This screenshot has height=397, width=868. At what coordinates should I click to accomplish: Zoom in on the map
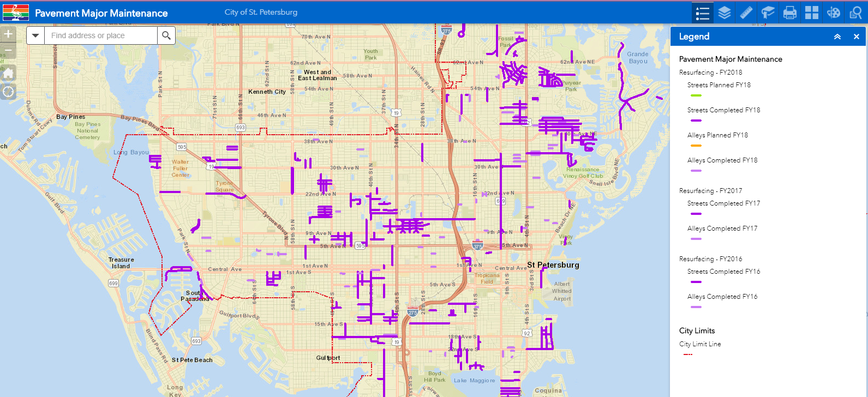[x=8, y=34]
